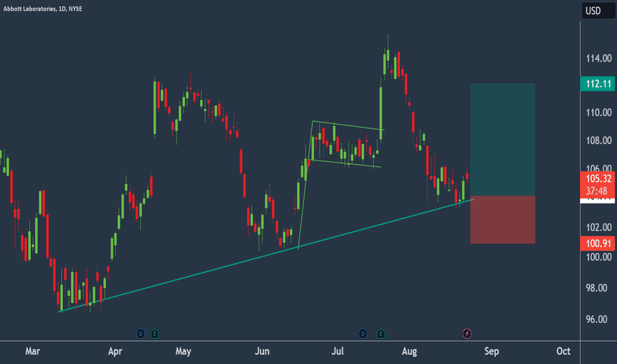Viewport: 617px width, 364px height.
Task: Click the April earnings E marker icon
Action: point(155,334)
